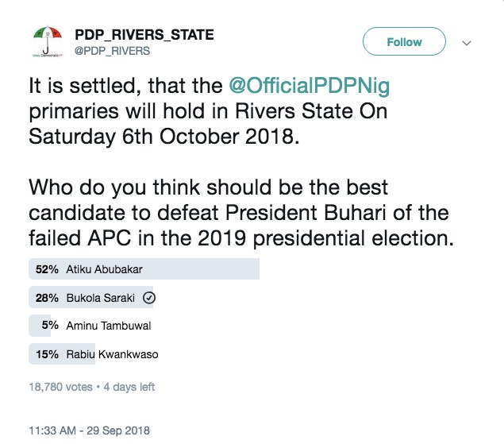Click the 28% result percentage

(x=46, y=299)
